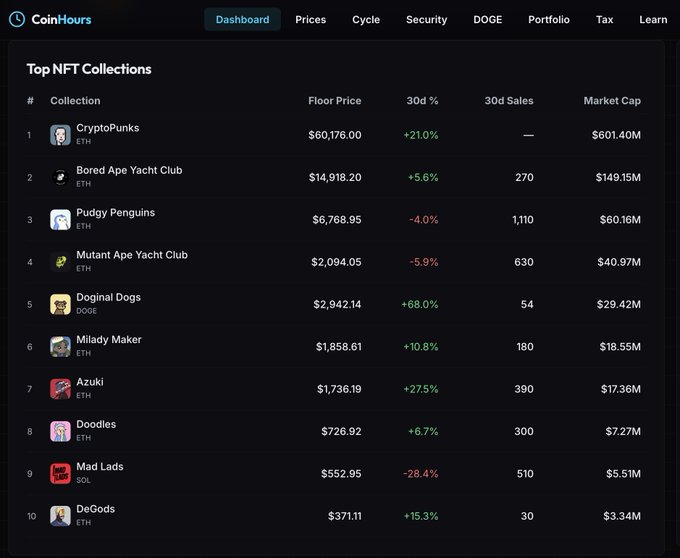
Task: Click the 390 sales value
Action: 524,389
